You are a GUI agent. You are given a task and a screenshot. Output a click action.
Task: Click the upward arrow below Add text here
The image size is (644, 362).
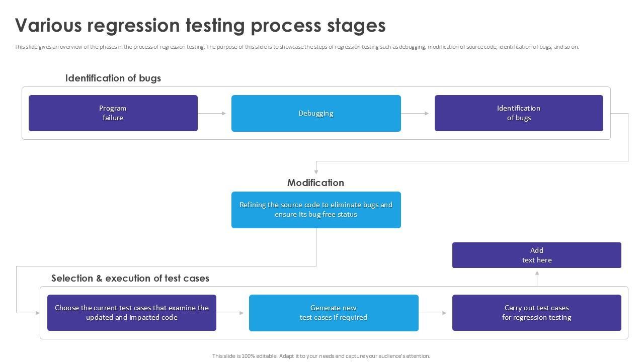click(537, 278)
